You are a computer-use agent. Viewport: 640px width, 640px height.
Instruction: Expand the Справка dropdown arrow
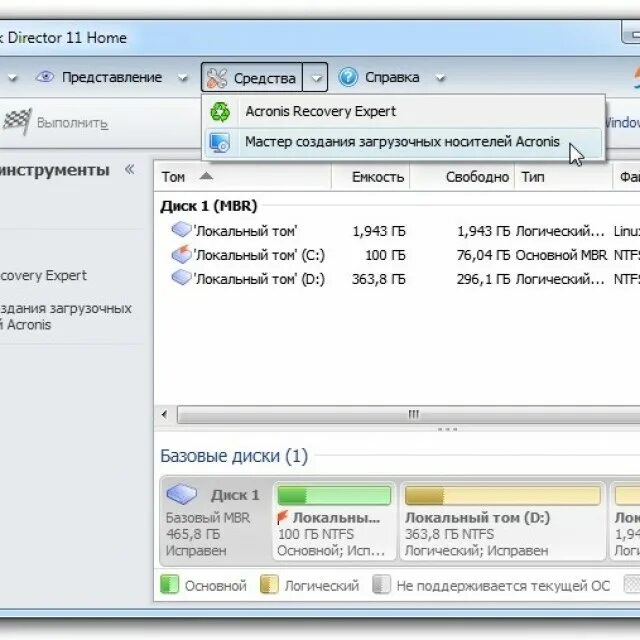[440, 78]
